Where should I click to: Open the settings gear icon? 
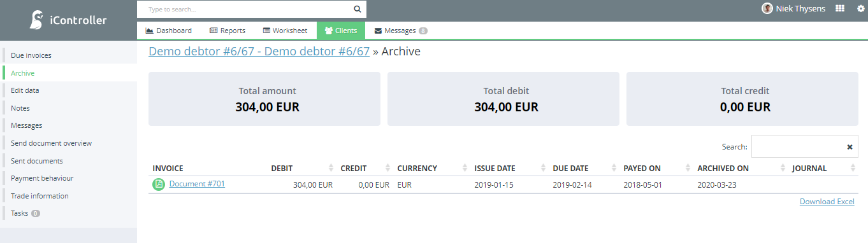point(860,8)
